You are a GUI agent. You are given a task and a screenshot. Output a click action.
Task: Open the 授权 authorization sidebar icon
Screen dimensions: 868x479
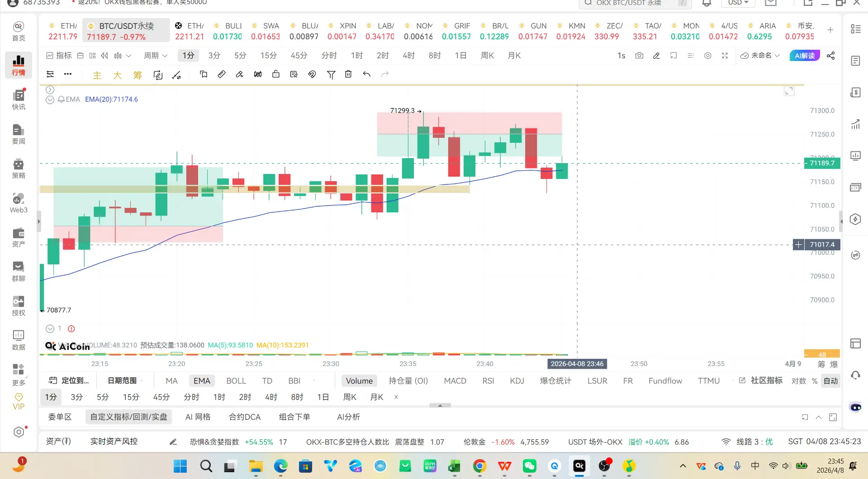19,306
